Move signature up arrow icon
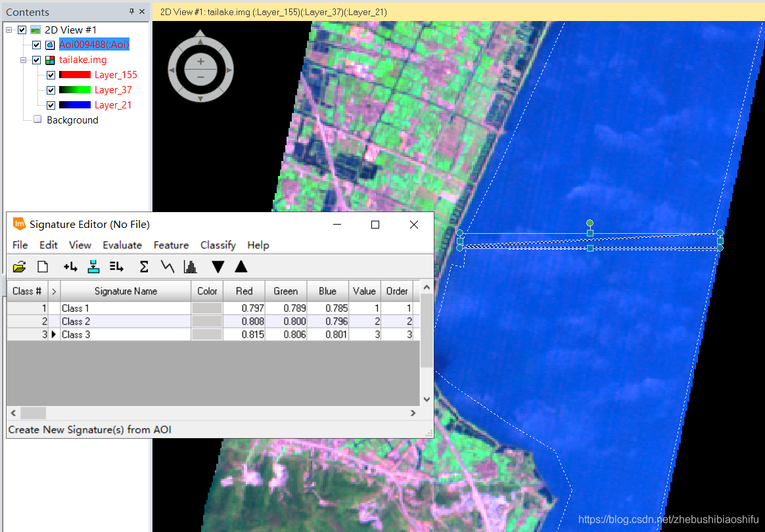This screenshot has height=532, width=765. tap(241, 266)
